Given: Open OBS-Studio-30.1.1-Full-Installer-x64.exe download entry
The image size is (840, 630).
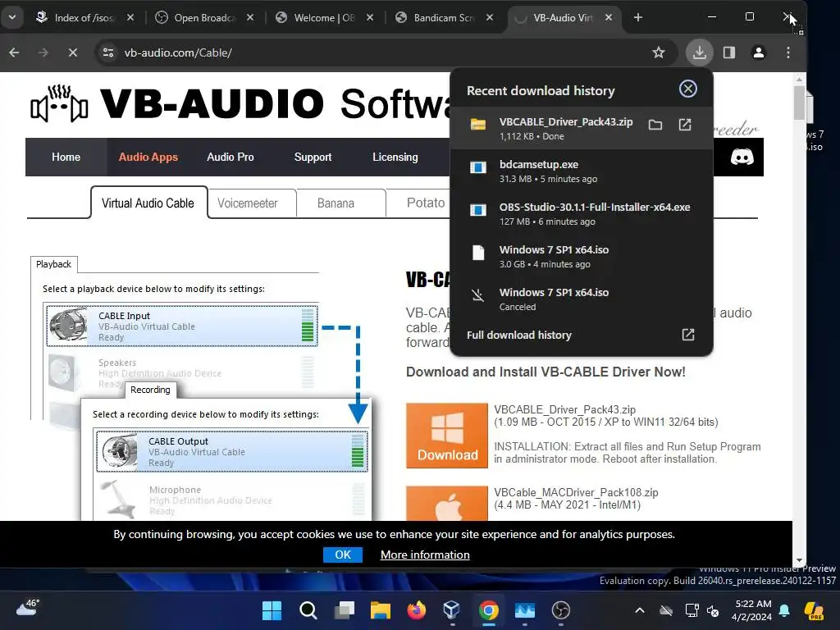Looking at the screenshot, I should point(582,214).
